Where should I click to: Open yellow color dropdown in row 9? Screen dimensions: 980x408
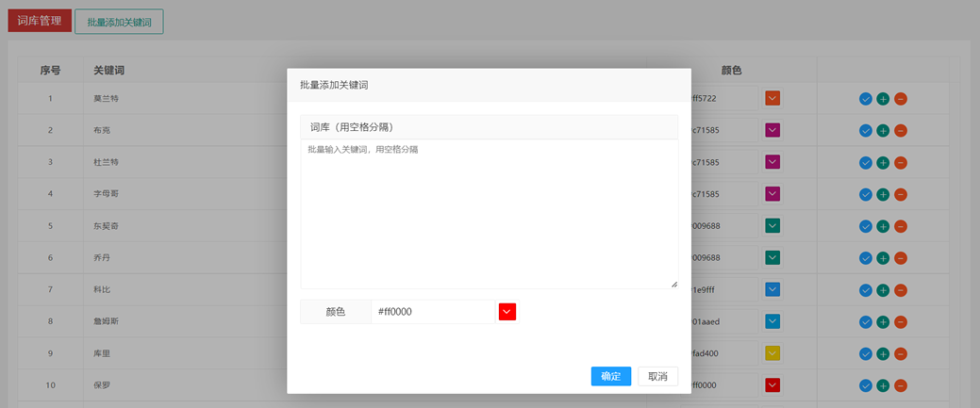click(772, 353)
